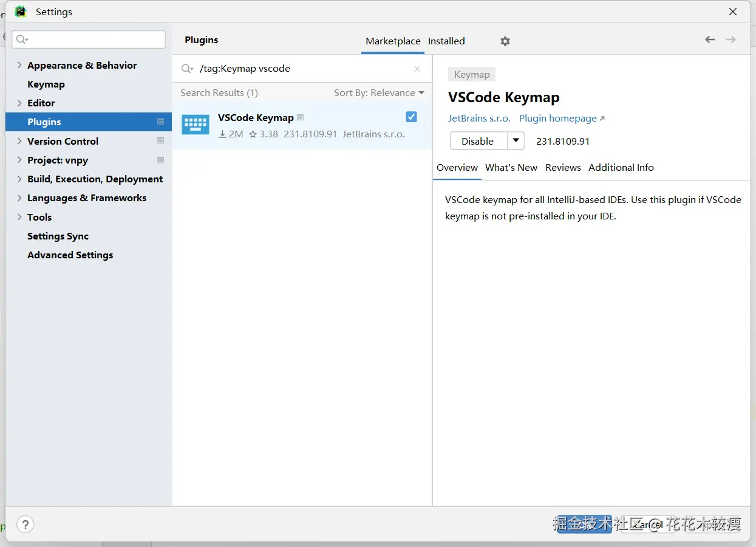Screen dimensions: 756x547
Task: Click the PyCharm logo in the title bar
Action: [x=21, y=12]
